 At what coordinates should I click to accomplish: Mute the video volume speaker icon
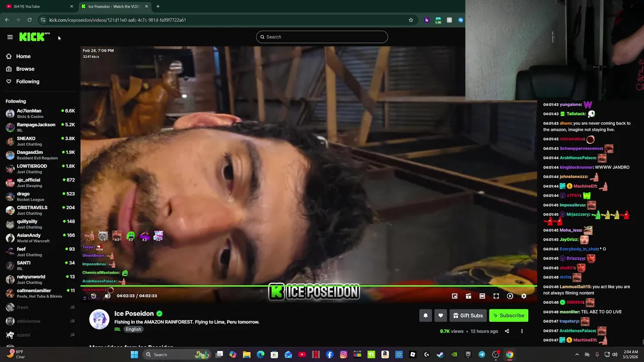tap(107, 296)
